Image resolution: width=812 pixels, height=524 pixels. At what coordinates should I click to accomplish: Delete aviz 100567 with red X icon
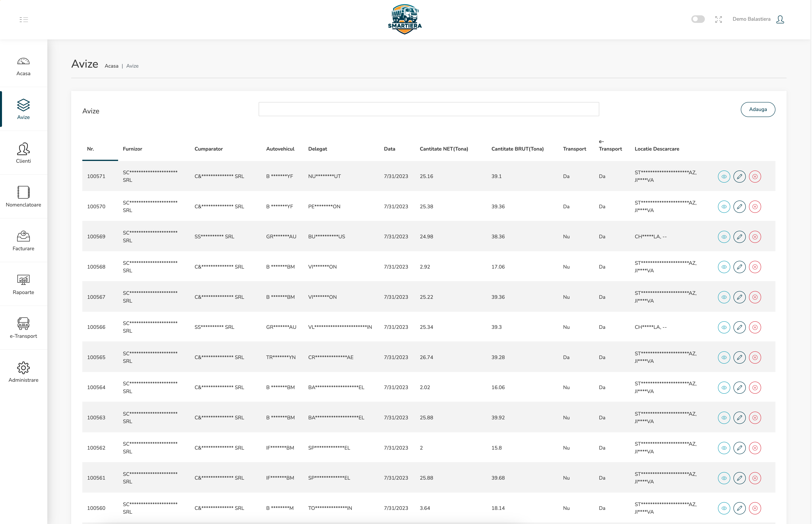(x=755, y=297)
